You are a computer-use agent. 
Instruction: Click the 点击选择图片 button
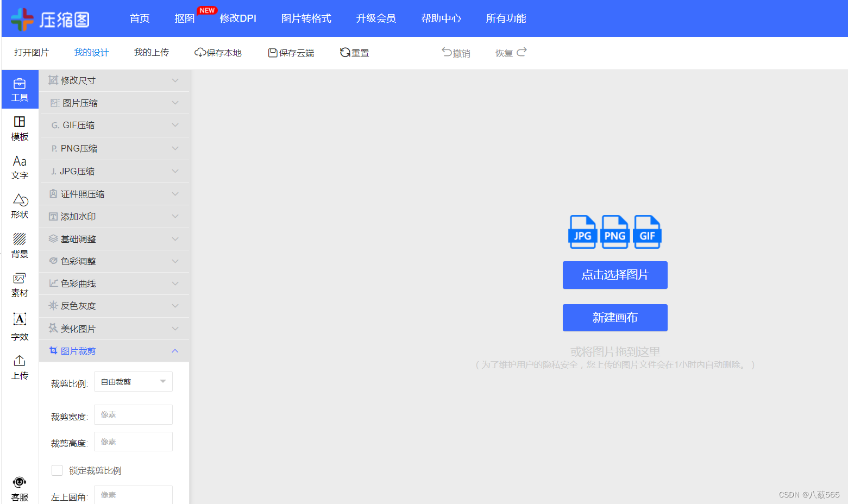[x=615, y=275]
